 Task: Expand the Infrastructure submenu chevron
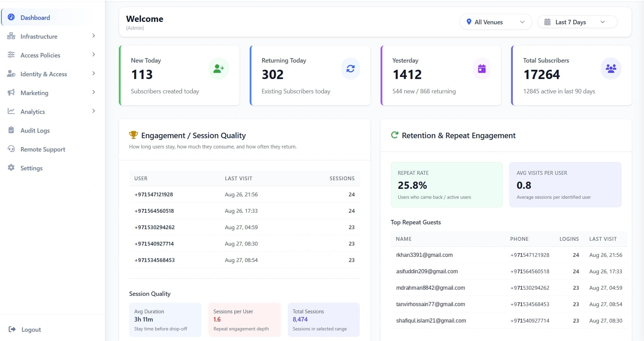coord(94,36)
